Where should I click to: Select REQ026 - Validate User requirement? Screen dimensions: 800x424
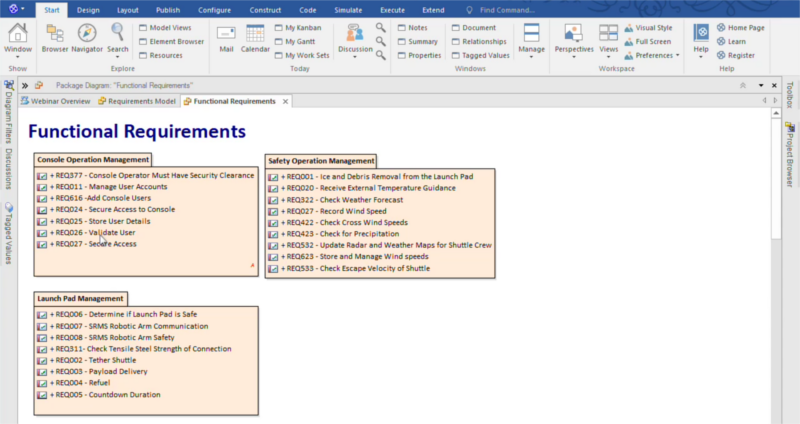[95, 232]
